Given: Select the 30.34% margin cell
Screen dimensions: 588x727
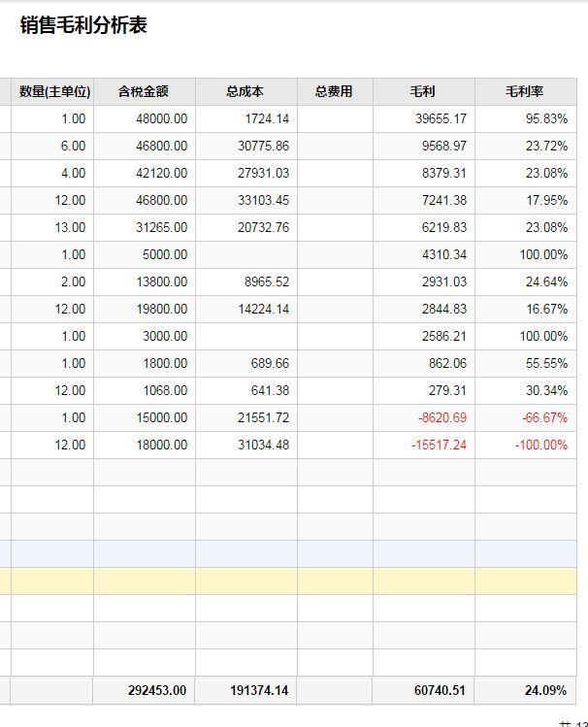Looking at the screenshot, I should [526, 391].
